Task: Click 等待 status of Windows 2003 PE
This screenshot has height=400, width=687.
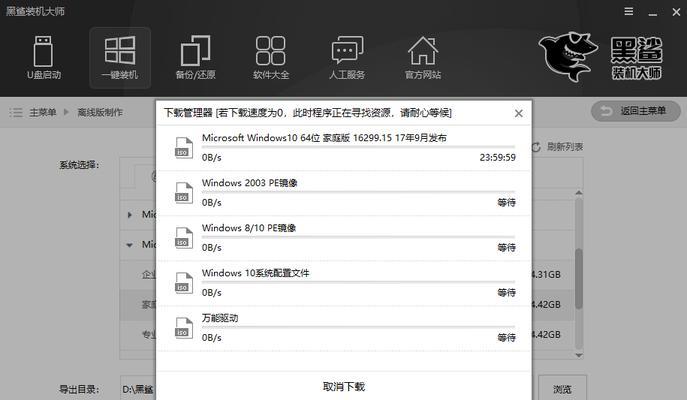Action: 506,202
